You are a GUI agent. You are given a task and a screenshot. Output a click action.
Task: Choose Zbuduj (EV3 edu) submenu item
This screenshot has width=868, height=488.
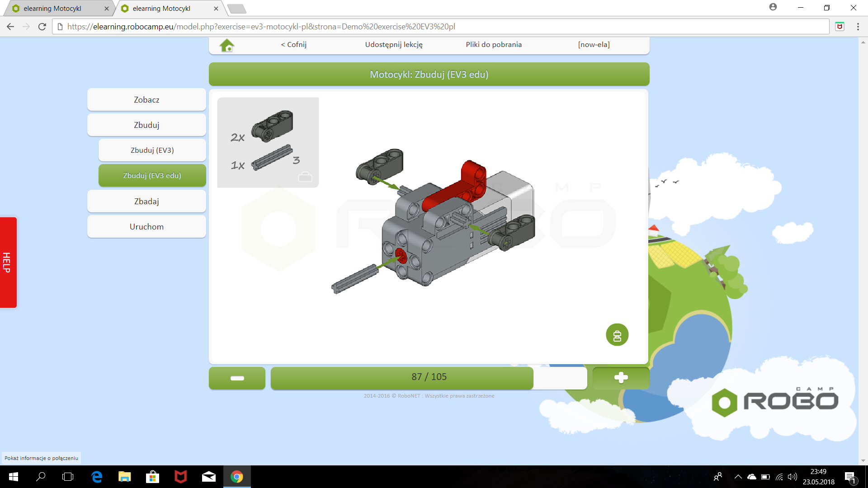coord(152,176)
